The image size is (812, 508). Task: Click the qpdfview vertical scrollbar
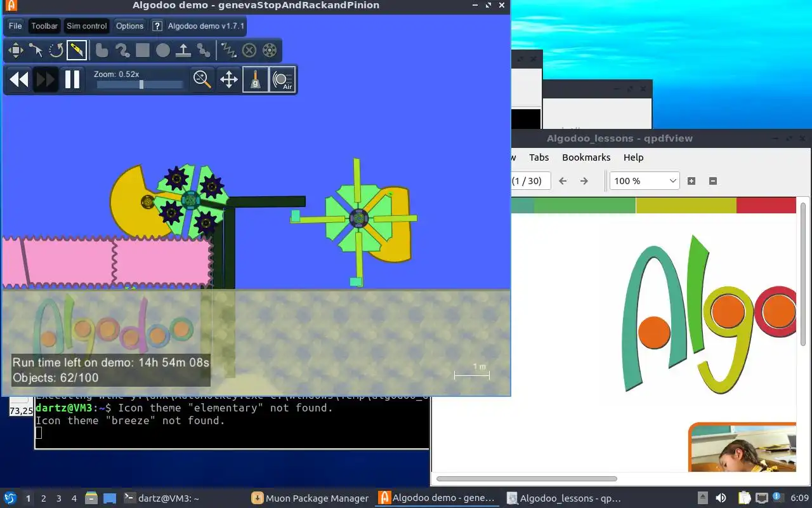[x=804, y=274]
